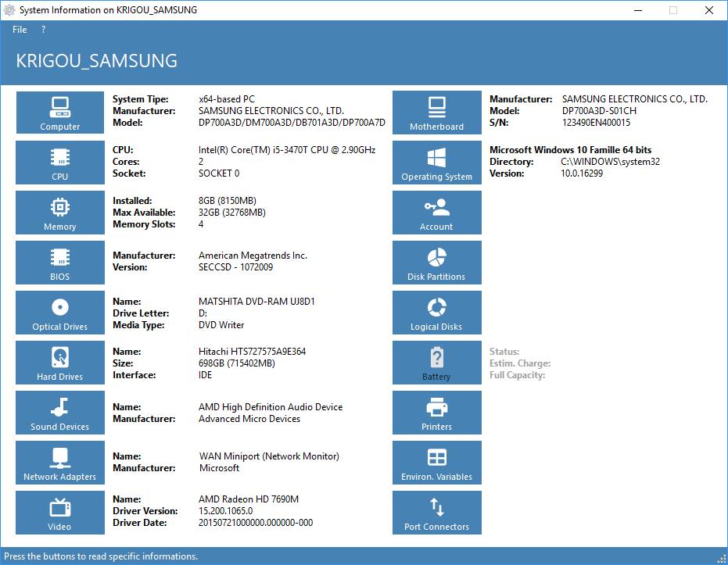Click the serial number 123490EN400015
The image size is (728, 565).
(596, 123)
